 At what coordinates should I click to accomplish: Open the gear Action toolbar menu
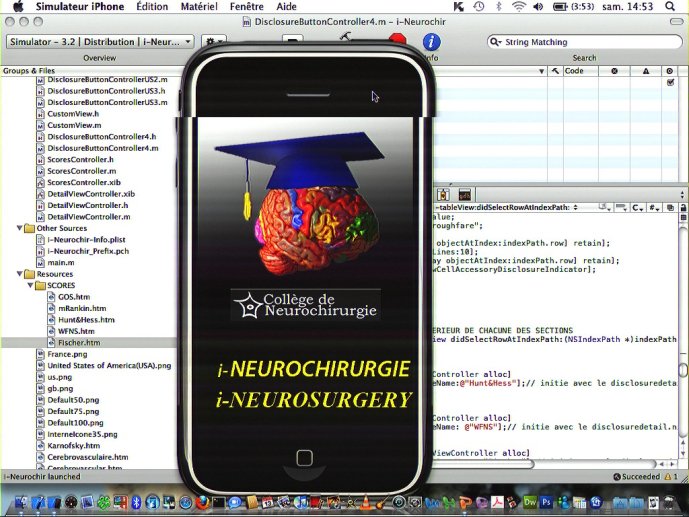[214, 41]
